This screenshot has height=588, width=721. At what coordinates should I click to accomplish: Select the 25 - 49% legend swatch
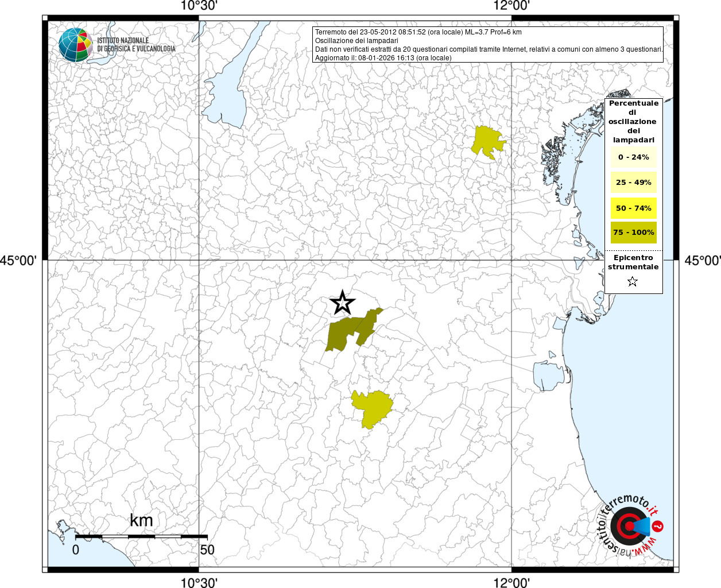634,183
